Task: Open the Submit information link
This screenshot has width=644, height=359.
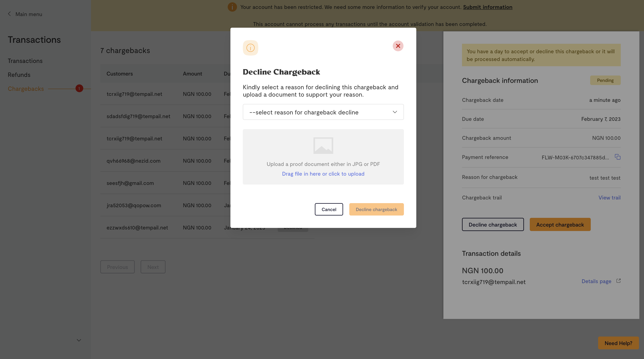Action: [x=488, y=7]
